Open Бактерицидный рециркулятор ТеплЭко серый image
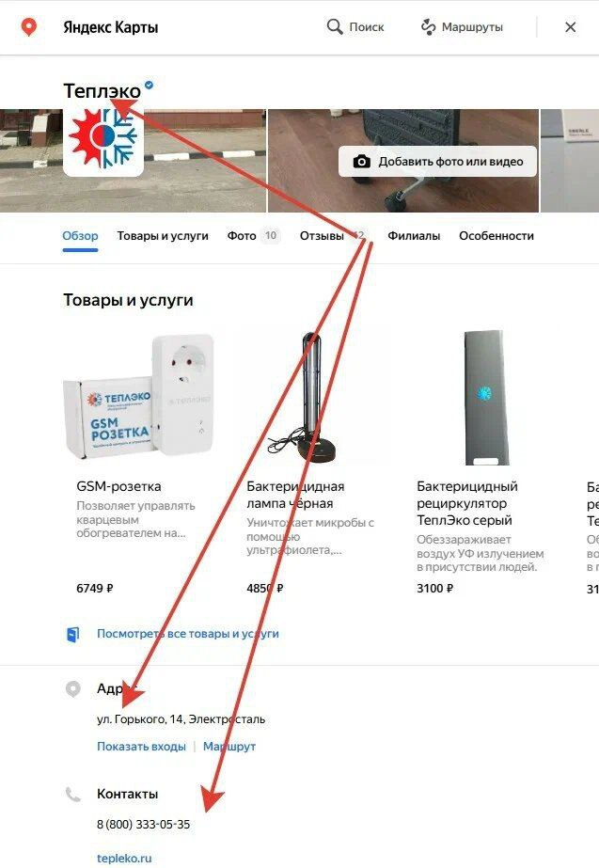 click(486, 398)
